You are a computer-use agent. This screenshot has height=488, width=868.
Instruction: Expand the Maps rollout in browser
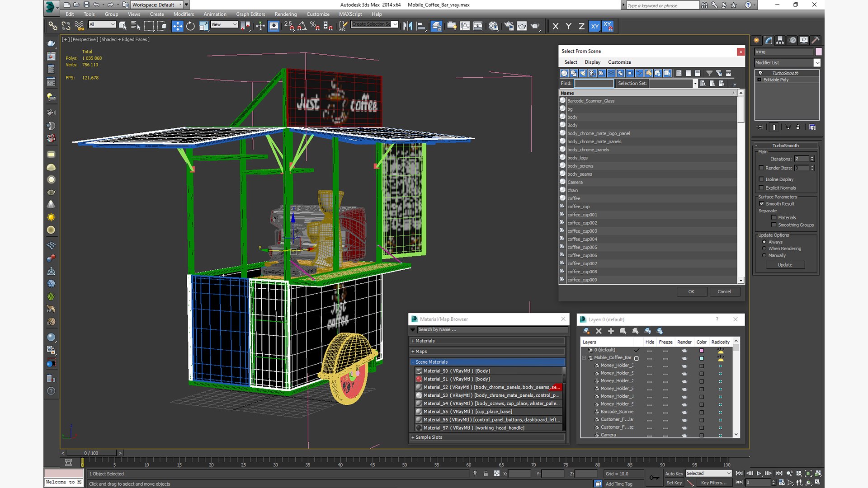(487, 352)
